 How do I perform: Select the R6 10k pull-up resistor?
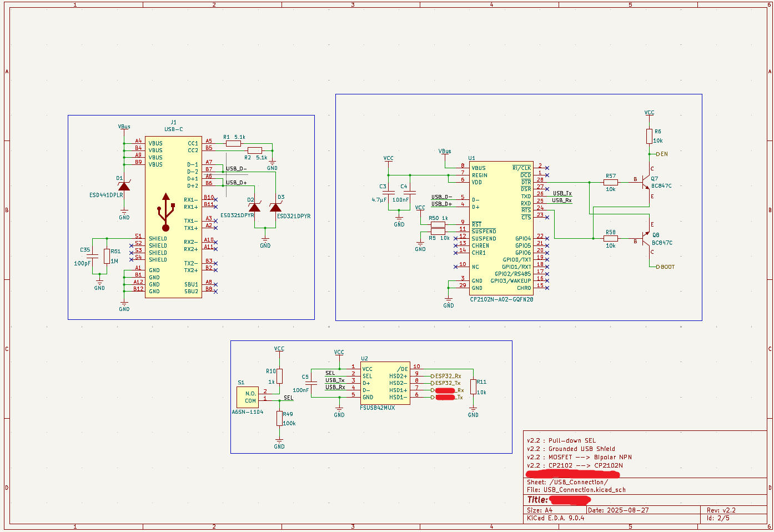tap(649, 136)
